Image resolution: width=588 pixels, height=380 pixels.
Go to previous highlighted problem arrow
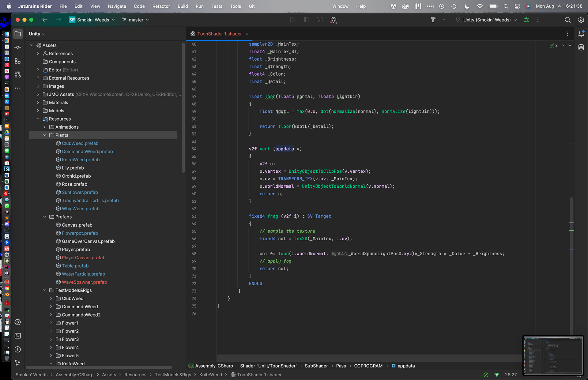tap(563, 45)
